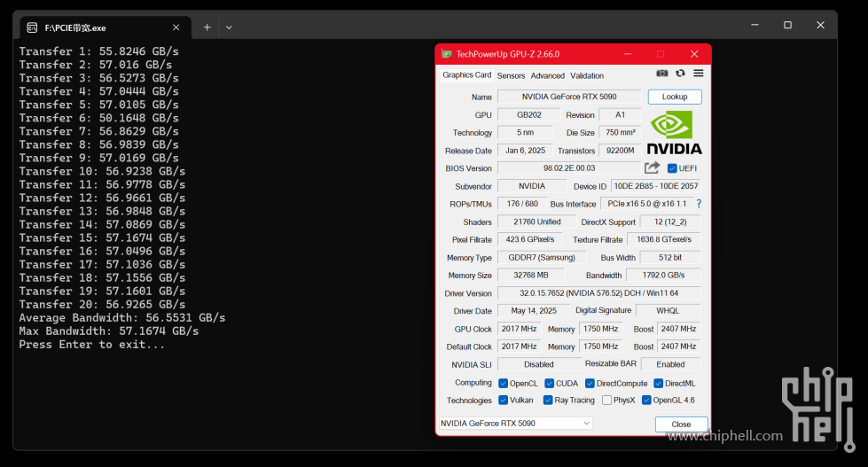Click the Name field NVIDIA GeForce RTX 5090

click(569, 97)
